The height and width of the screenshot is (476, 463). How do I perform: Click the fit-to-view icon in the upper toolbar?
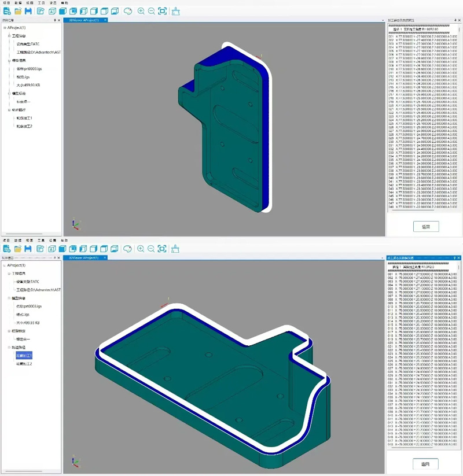coord(162,11)
